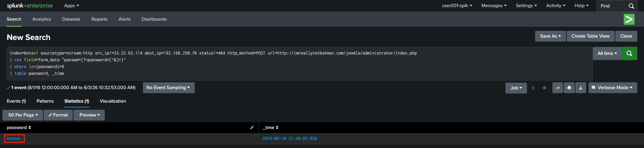The image size is (644, 148).
Task: Click the New Search heading
Action: 29,38
